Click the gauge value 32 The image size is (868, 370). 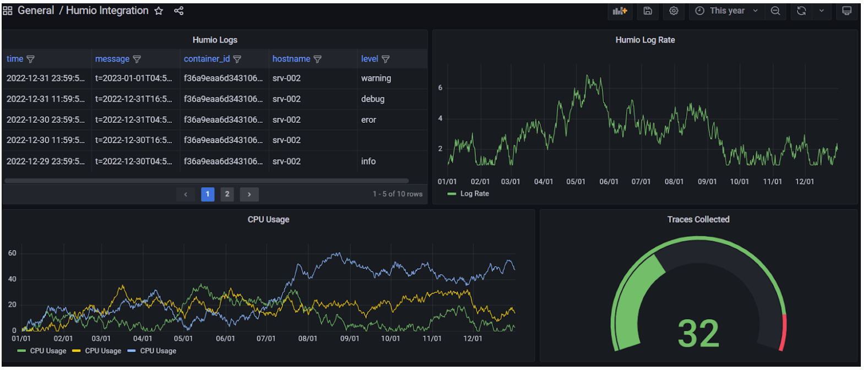point(698,333)
